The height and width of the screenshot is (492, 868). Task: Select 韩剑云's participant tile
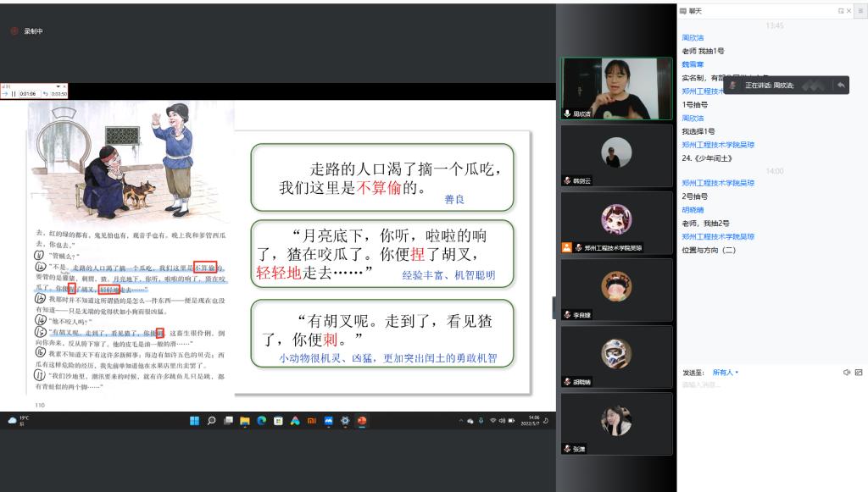[617, 155]
